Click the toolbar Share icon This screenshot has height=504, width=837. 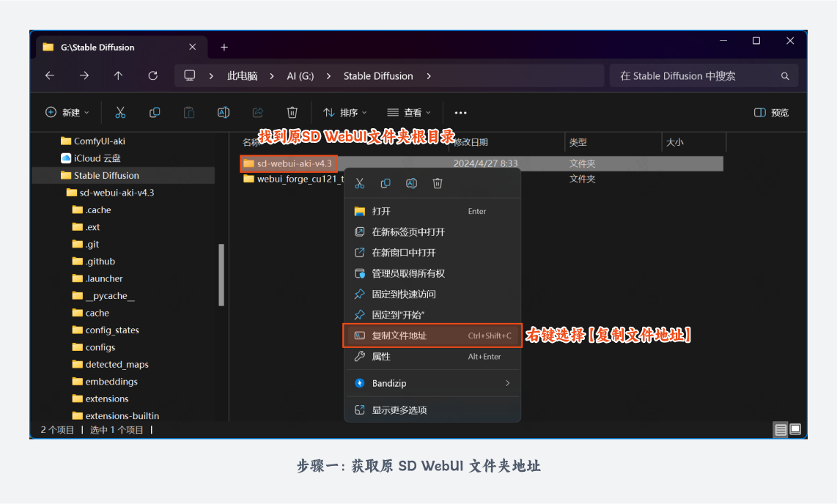258,113
